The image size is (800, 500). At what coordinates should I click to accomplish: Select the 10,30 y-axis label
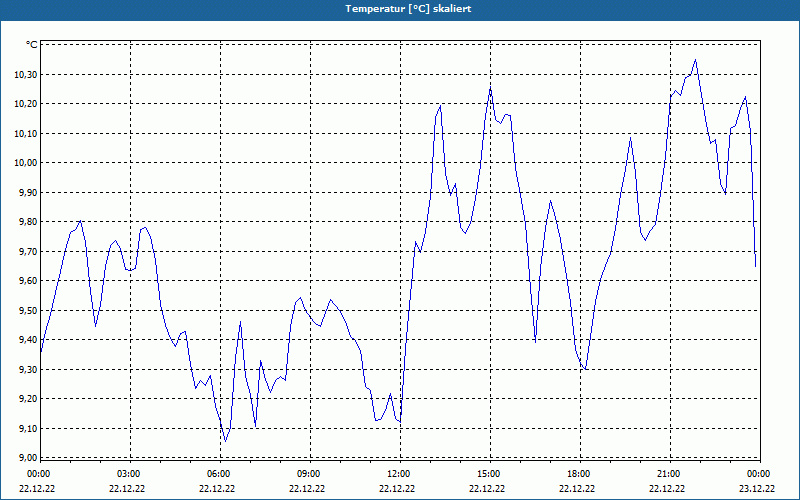coord(26,74)
